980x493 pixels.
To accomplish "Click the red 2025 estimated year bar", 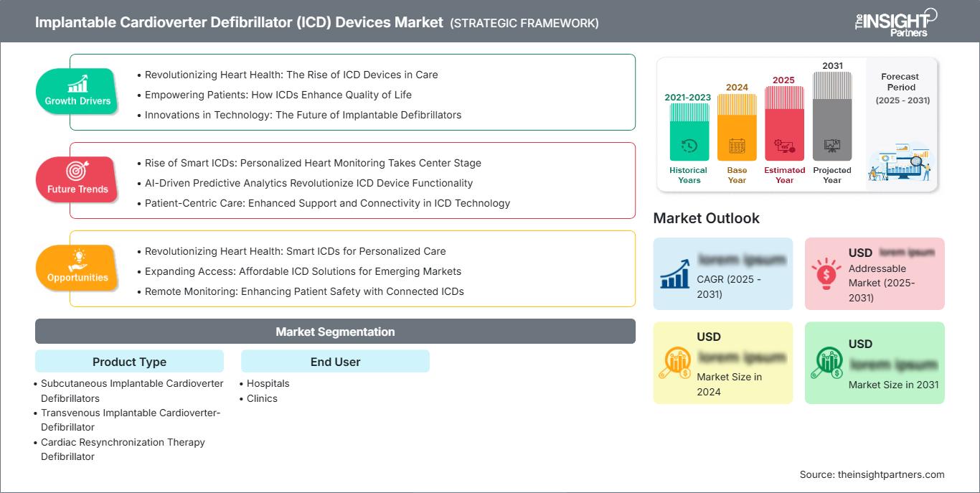I will click(784, 123).
